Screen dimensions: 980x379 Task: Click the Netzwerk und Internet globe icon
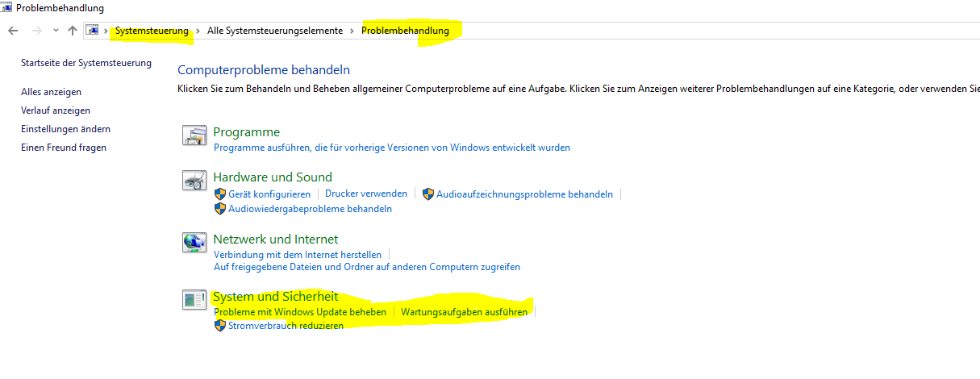pos(194,243)
